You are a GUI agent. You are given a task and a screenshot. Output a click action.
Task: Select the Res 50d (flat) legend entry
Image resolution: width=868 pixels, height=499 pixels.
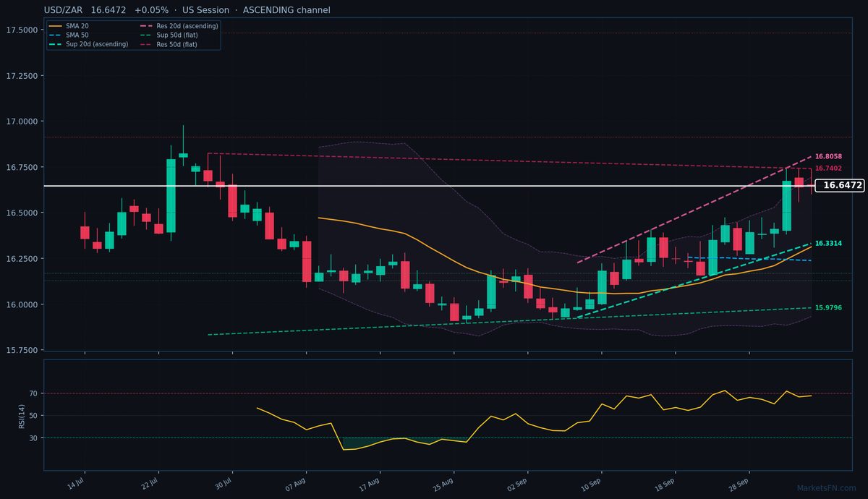coord(169,45)
